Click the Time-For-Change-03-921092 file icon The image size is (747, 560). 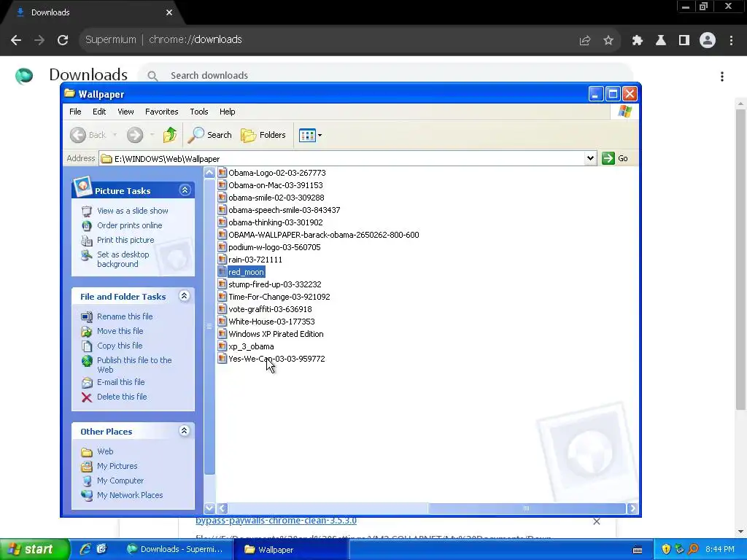pos(222,296)
